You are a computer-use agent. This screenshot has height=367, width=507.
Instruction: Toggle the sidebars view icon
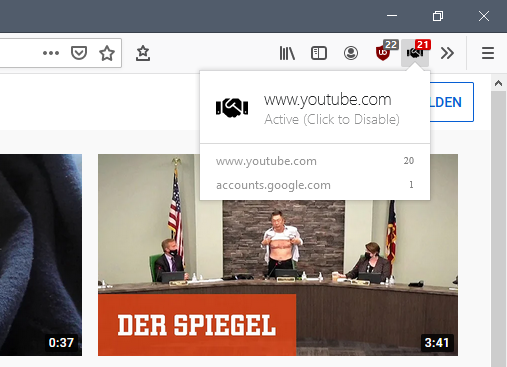pos(319,53)
